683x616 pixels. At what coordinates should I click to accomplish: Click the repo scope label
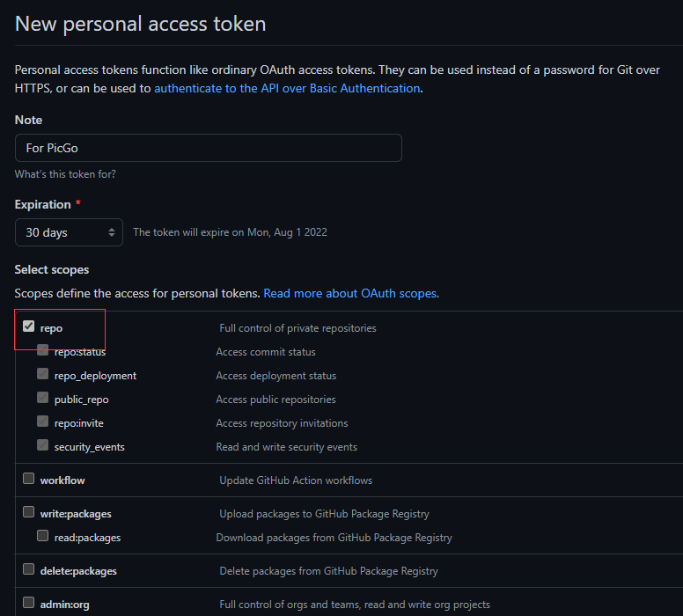point(51,328)
